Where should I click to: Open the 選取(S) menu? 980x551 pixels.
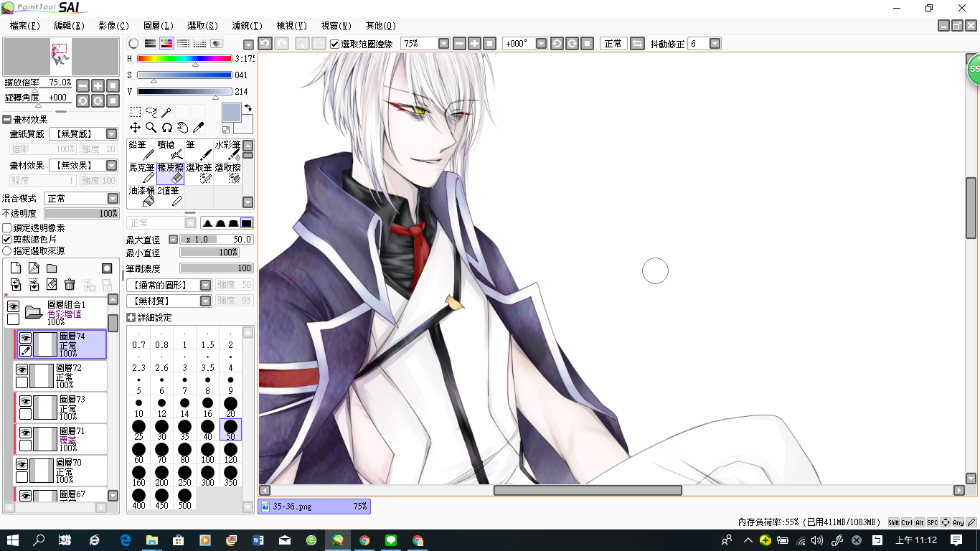(203, 25)
